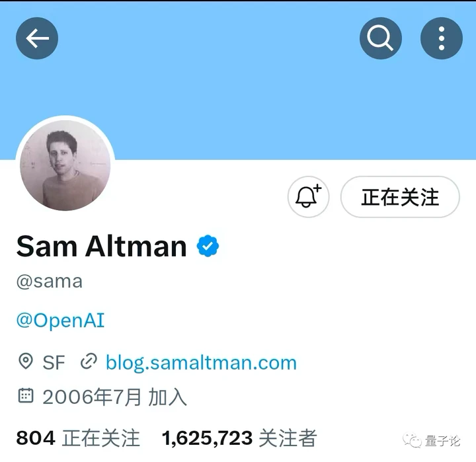The width and height of the screenshot is (476, 462).
Task: Click the 2006年7月 加入 join date
Action: click(x=114, y=397)
